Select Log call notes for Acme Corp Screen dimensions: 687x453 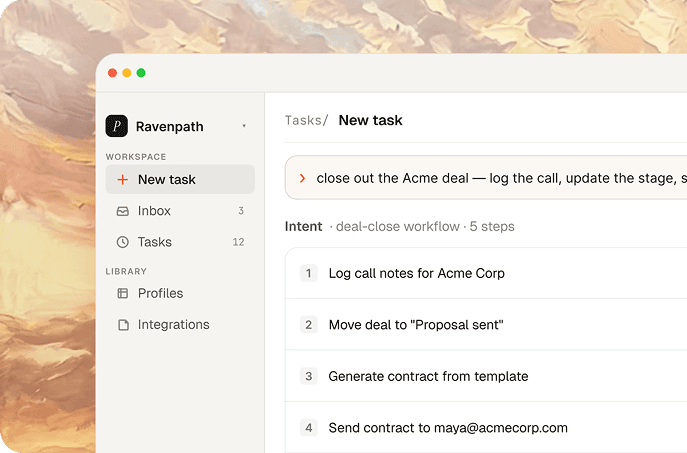point(486,273)
